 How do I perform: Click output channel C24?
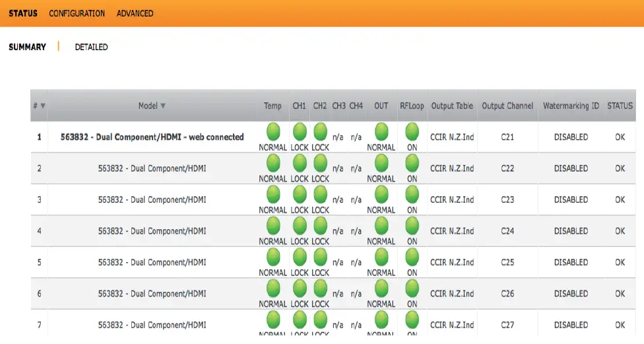click(507, 231)
